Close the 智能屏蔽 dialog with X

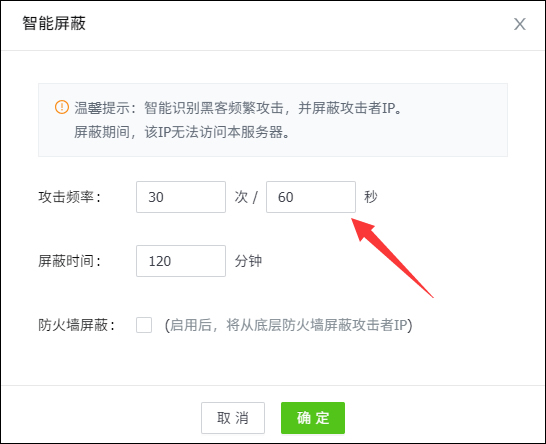pos(520,24)
